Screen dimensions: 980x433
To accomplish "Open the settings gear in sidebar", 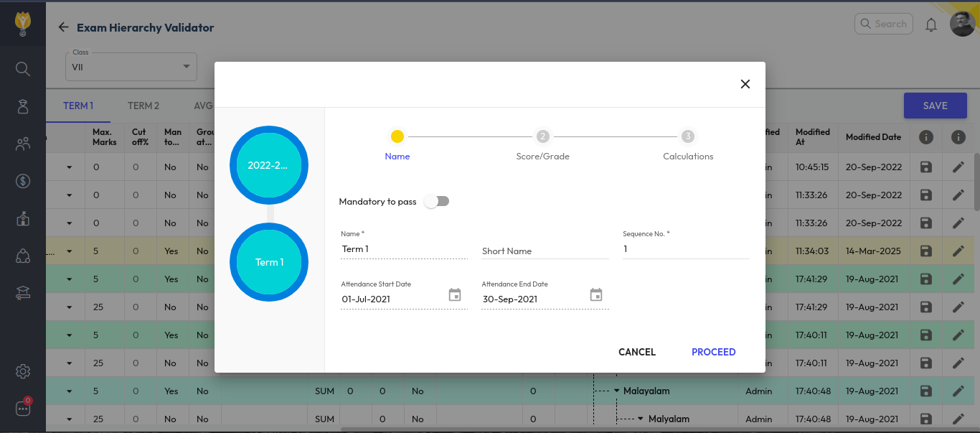I will [23, 371].
